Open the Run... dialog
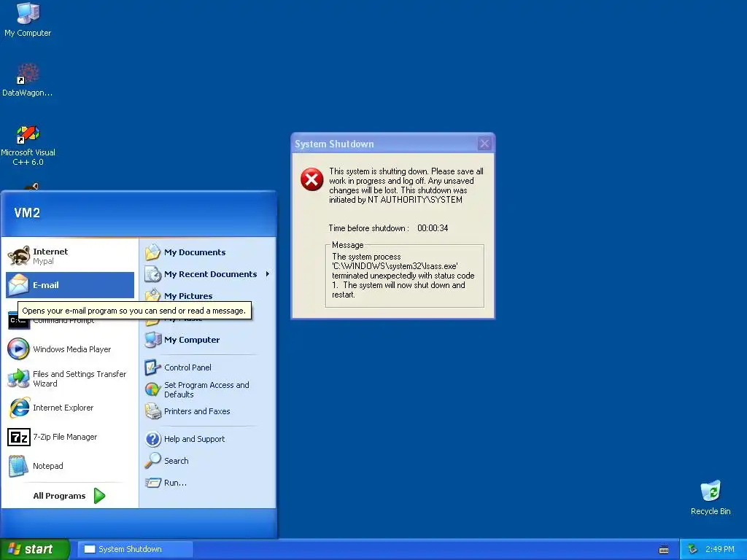This screenshot has height=560, width=747. point(208,483)
